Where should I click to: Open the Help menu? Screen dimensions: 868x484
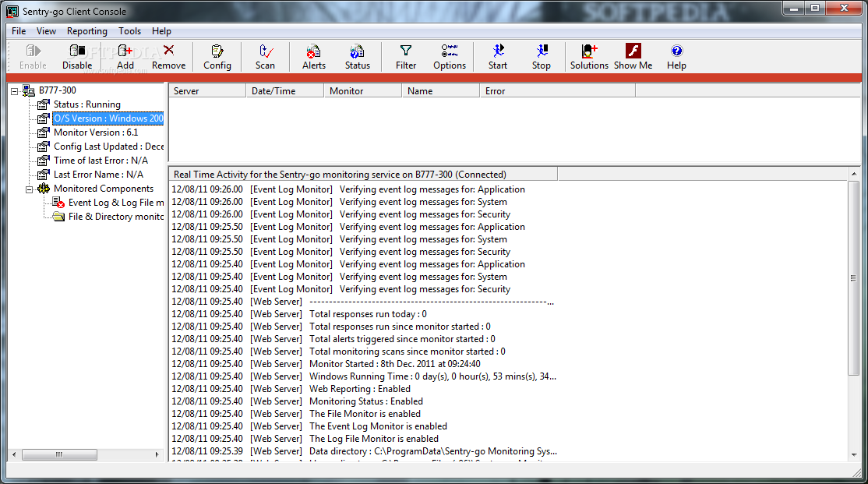tap(161, 31)
